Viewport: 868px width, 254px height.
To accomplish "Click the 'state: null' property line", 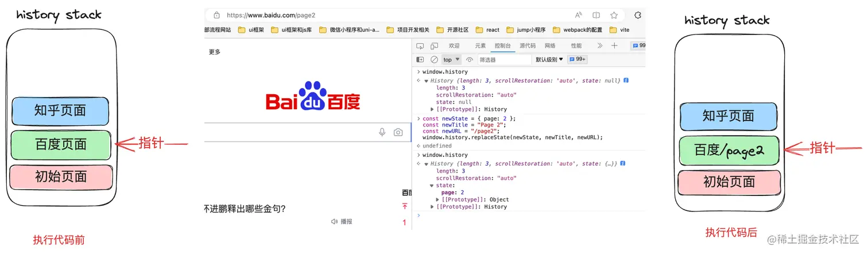I will (x=454, y=102).
